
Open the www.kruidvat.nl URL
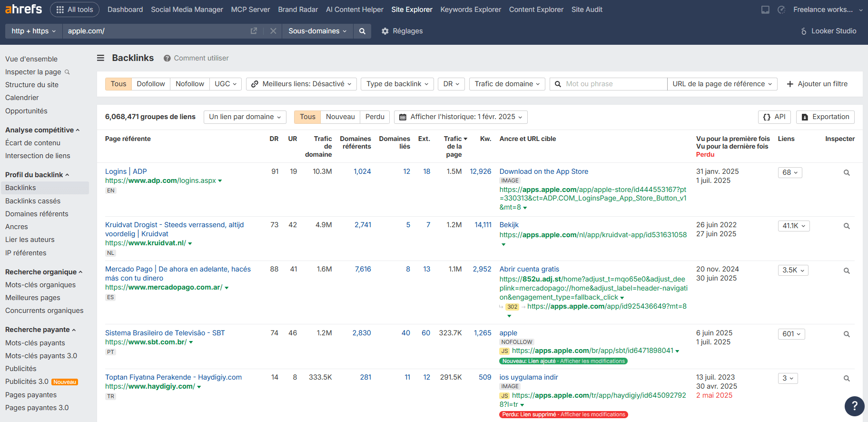coord(146,243)
